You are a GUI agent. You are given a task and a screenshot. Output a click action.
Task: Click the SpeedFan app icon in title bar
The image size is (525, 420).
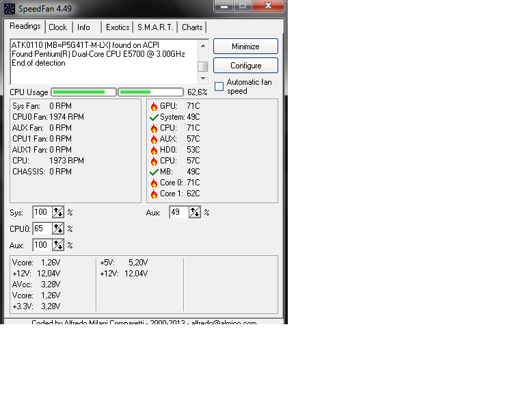[x=10, y=8]
